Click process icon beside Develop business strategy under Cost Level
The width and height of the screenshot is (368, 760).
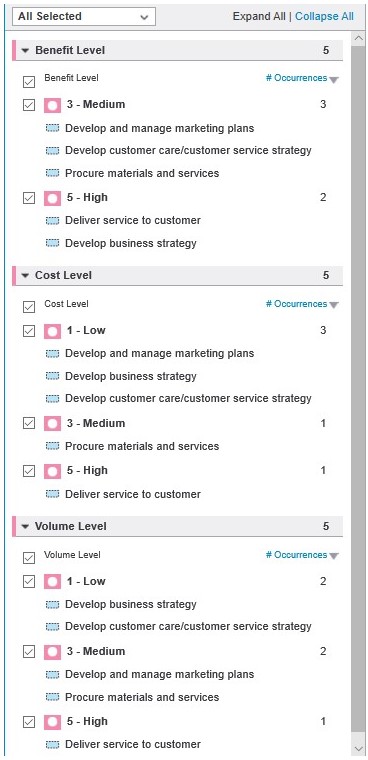(x=52, y=376)
